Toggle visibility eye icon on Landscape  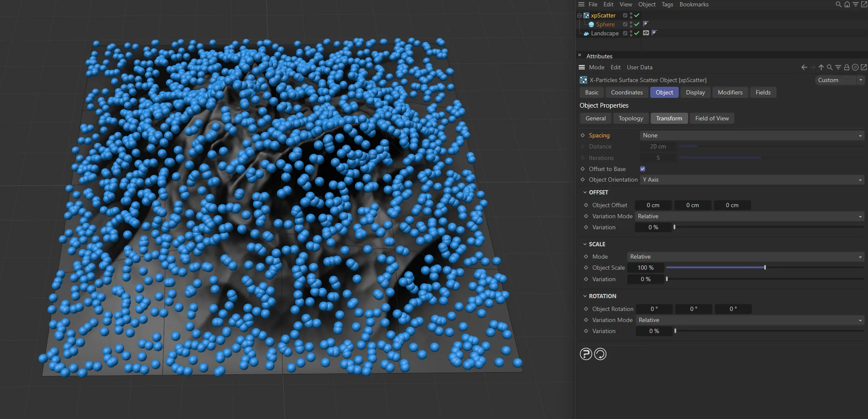(x=646, y=33)
